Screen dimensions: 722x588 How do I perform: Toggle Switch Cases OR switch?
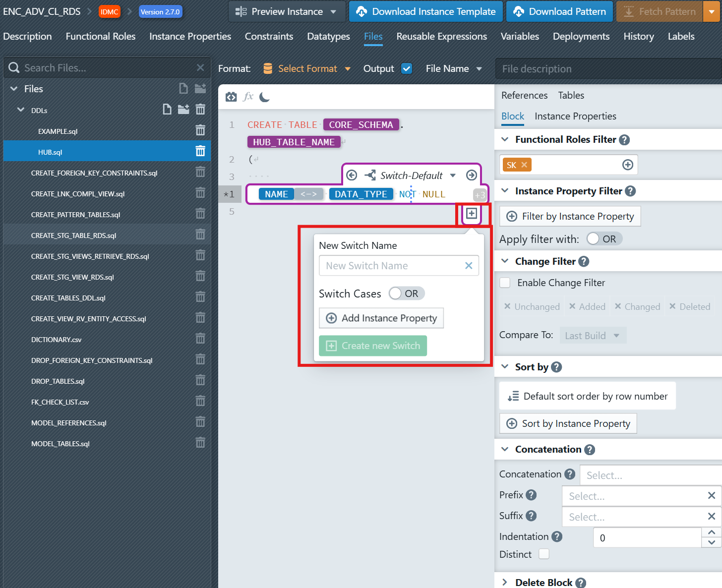pyautogui.click(x=396, y=294)
